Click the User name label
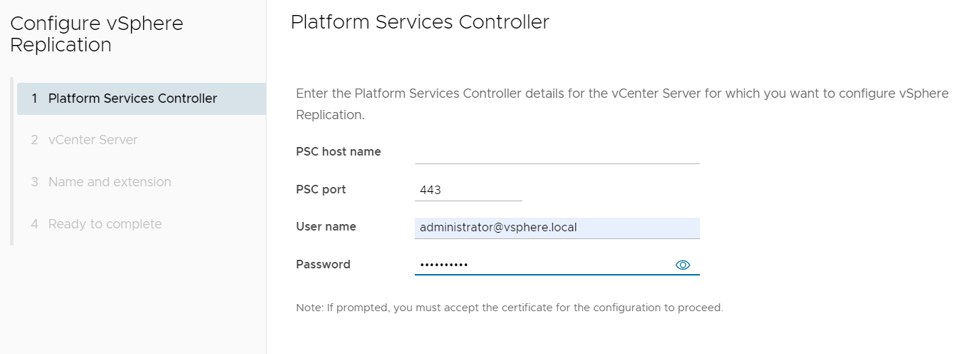Image resolution: width=980 pixels, height=354 pixels. [326, 227]
